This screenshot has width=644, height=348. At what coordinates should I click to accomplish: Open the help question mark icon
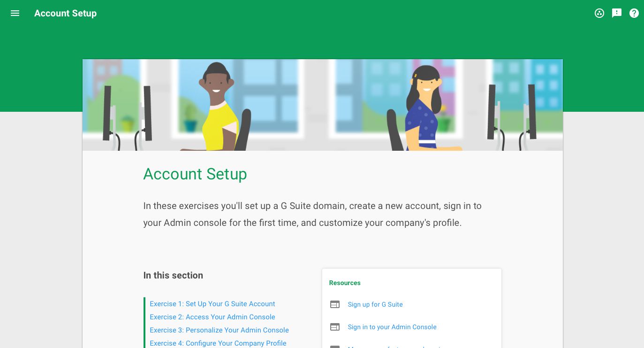[634, 13]
